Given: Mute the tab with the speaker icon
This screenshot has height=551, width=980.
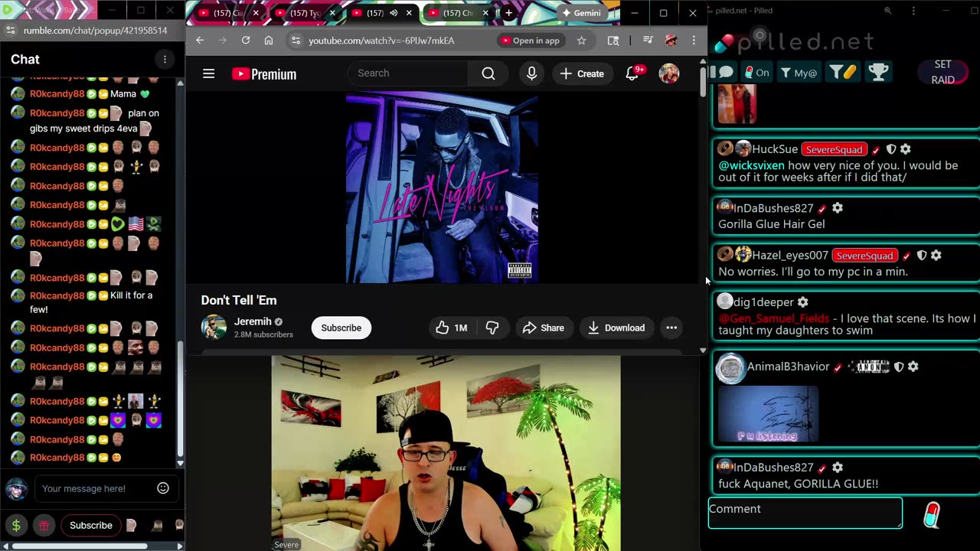Looking at the screenshot, I should pyautogui.click(x=394, y=13).
